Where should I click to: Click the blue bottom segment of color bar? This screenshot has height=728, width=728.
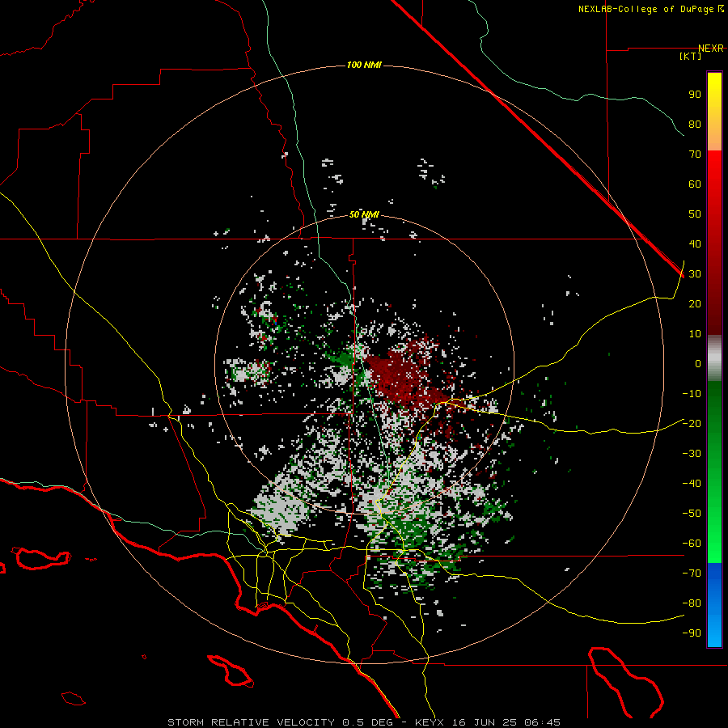(x=714, y=605)
